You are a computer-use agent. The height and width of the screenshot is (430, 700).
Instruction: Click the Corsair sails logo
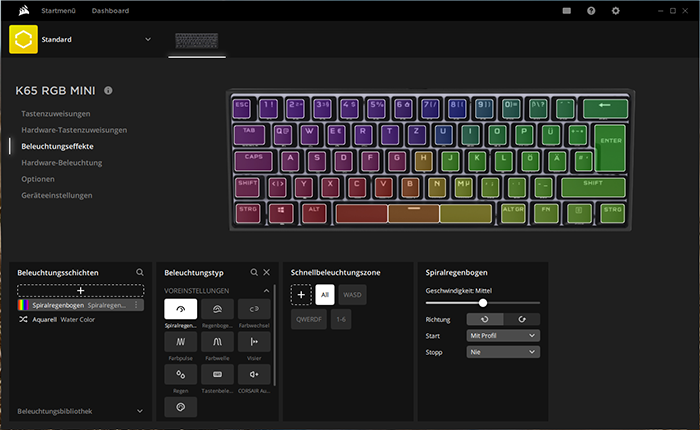[24, 10]
